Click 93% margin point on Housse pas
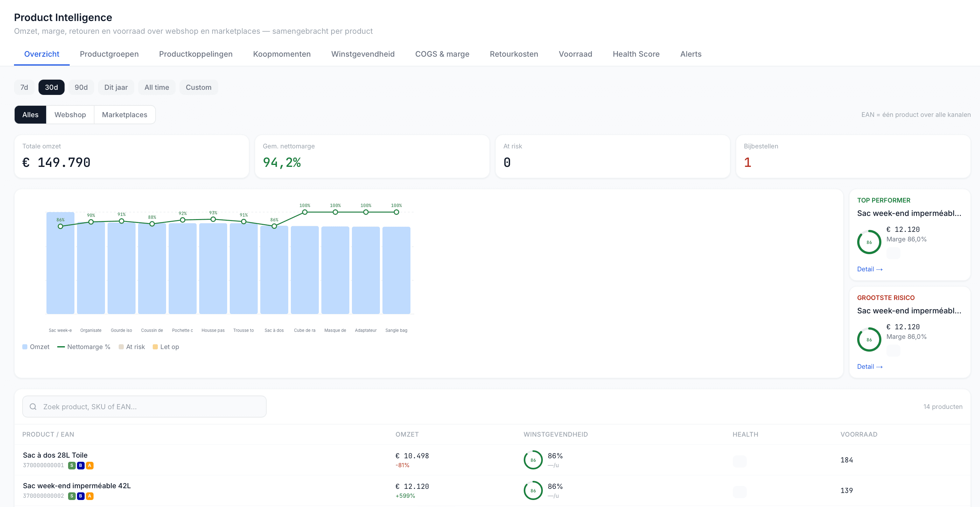This screenshot has height=507, width=980. 213,219
